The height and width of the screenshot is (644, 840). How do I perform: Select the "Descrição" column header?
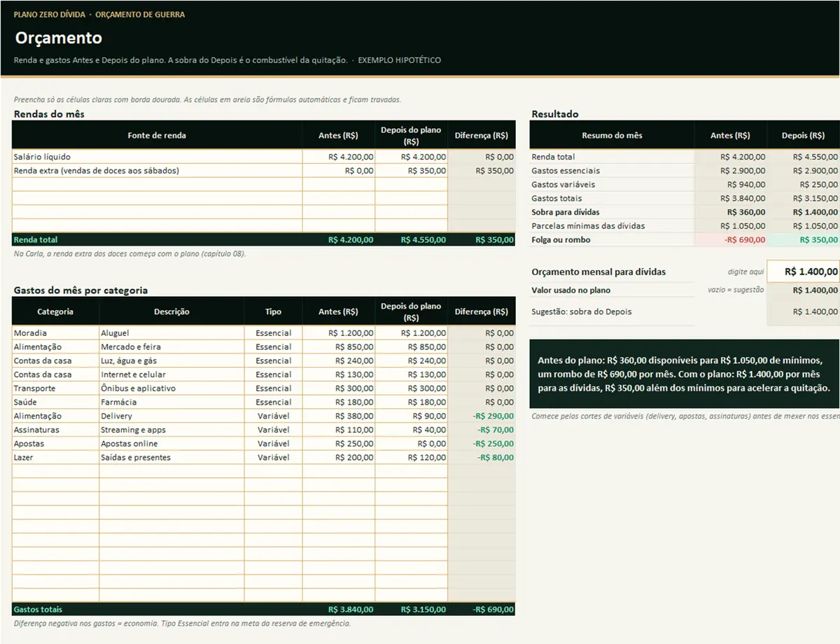171,311
